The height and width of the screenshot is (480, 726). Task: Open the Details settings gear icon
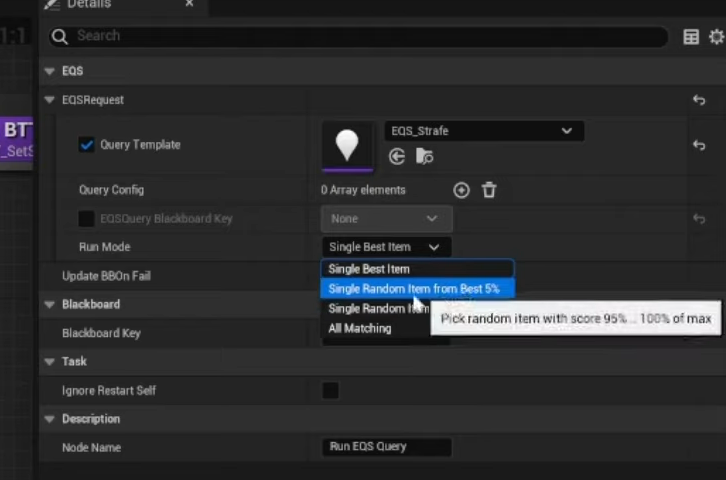point(716,37)
